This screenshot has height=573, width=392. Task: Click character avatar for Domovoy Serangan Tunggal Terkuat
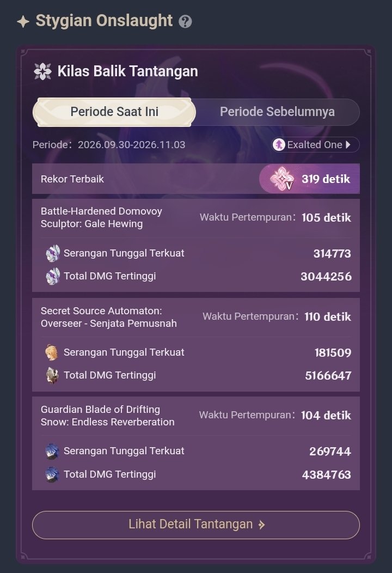[x=53, y=253]
